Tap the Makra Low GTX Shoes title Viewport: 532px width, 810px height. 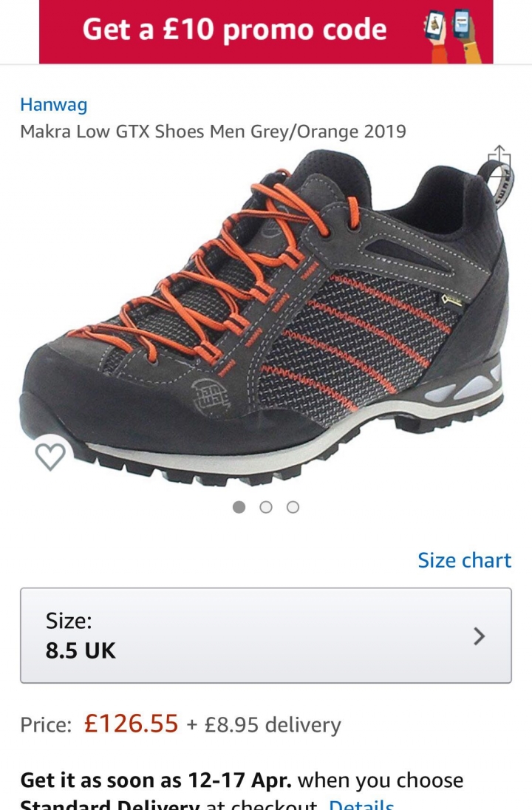[x=213, y=132]
